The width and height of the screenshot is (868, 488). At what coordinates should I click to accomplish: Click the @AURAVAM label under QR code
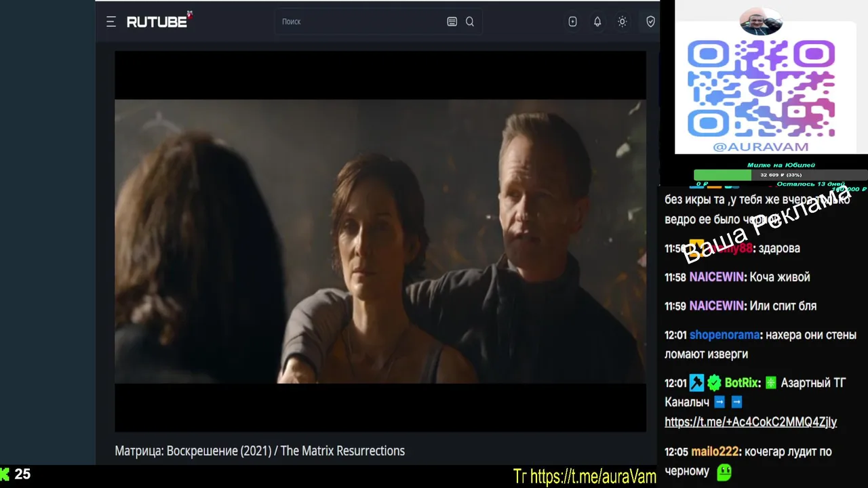[761, 146]
